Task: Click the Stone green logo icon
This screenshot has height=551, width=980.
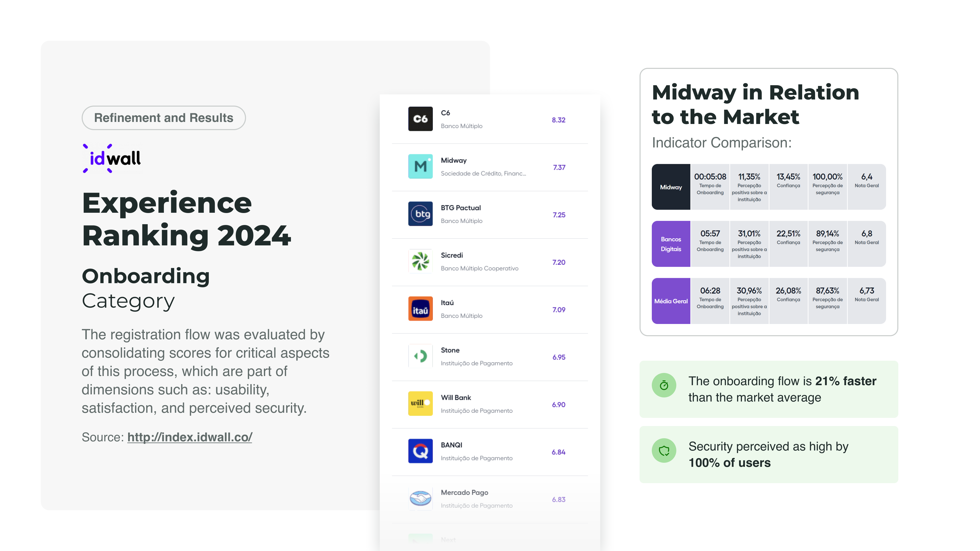Action: click(x=420, y=356)
